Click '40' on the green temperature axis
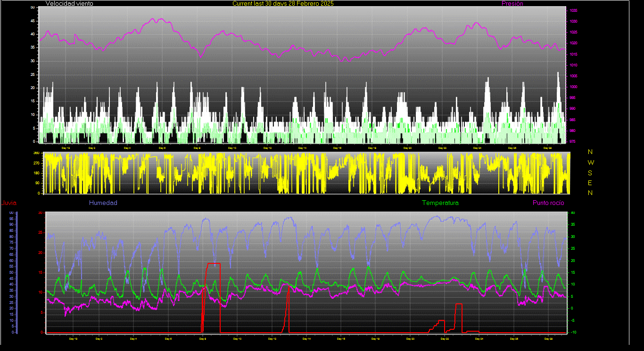Image resolution: width=644 pixels, height=351 pixels. pos(572,213)
